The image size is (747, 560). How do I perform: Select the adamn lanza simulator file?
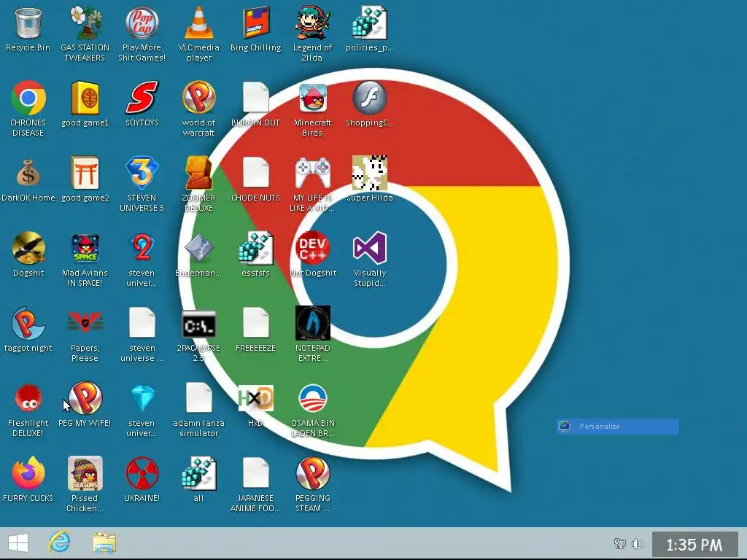pos(198,398)
